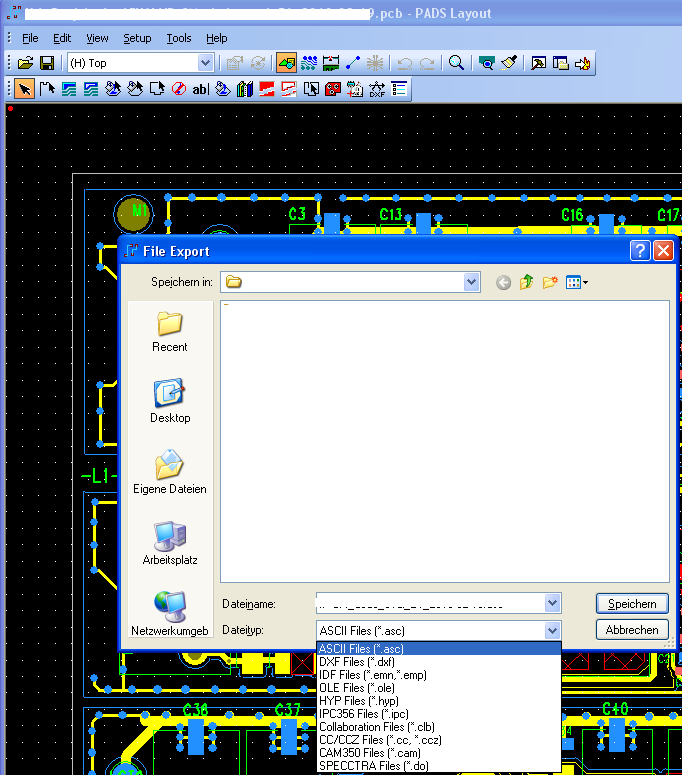Select OLE Files (*.ole) option

click(x=439, y=688)
